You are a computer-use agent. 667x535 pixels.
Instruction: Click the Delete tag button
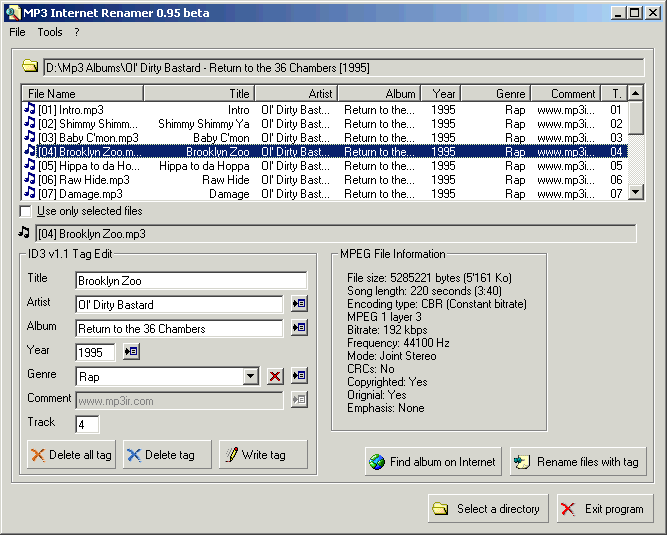pyautogui.click(x=167, y=455)
